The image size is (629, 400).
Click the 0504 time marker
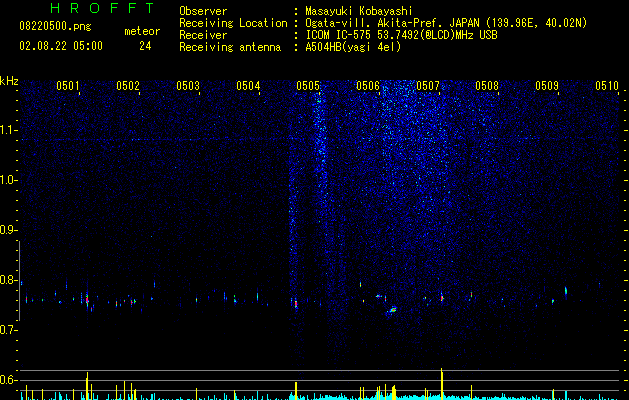(248, 86)
